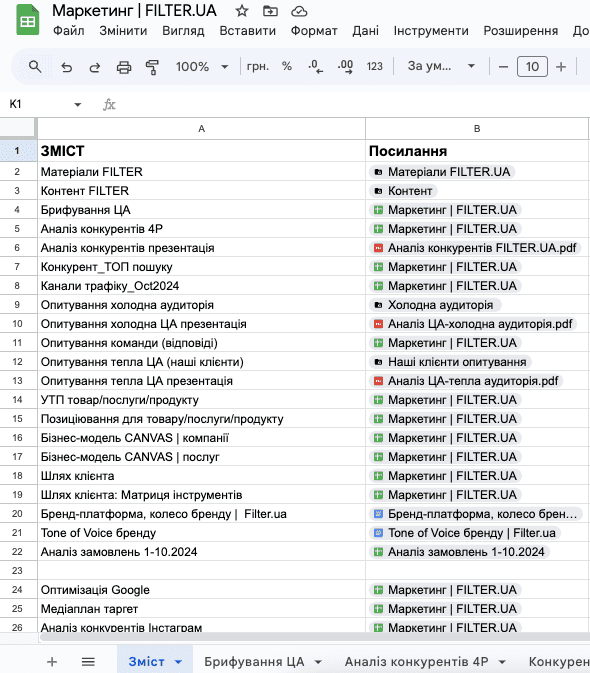
Task: Redo the last action
Action: point(95,67)
